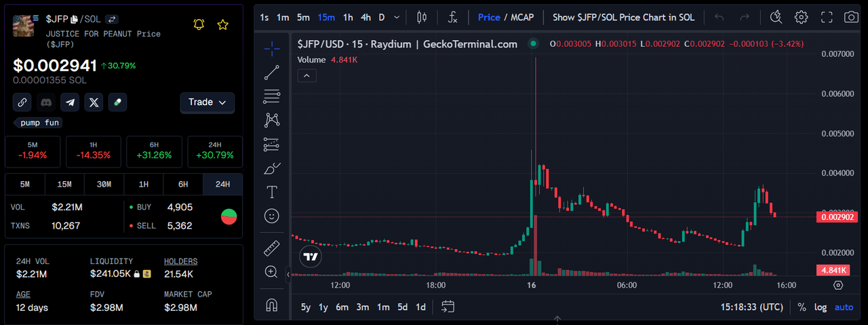
Task: Open the token website link icon
Action: pyautogui.click(x=22, y=102)
